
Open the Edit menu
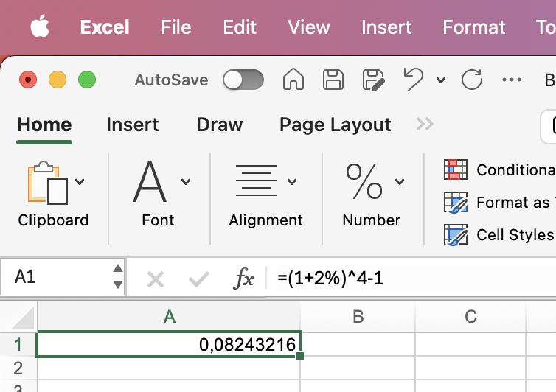240,27
